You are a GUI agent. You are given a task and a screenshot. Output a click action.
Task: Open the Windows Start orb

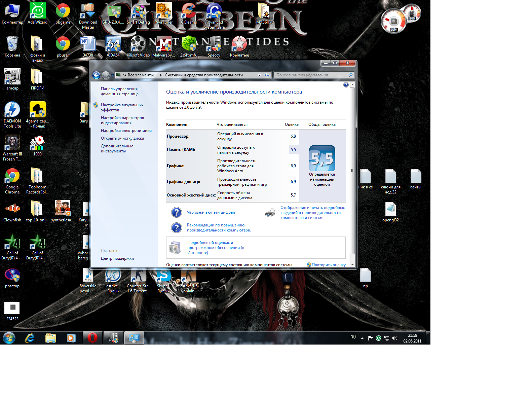9,338
